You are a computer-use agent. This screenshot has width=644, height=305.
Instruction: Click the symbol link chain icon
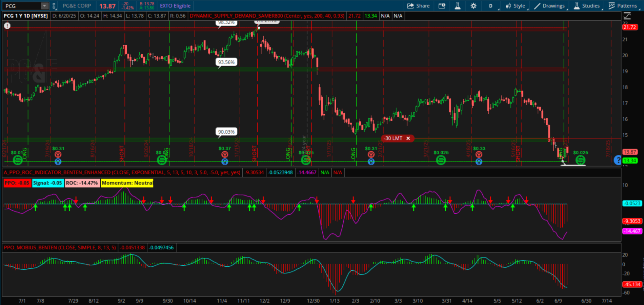point(54,6)
